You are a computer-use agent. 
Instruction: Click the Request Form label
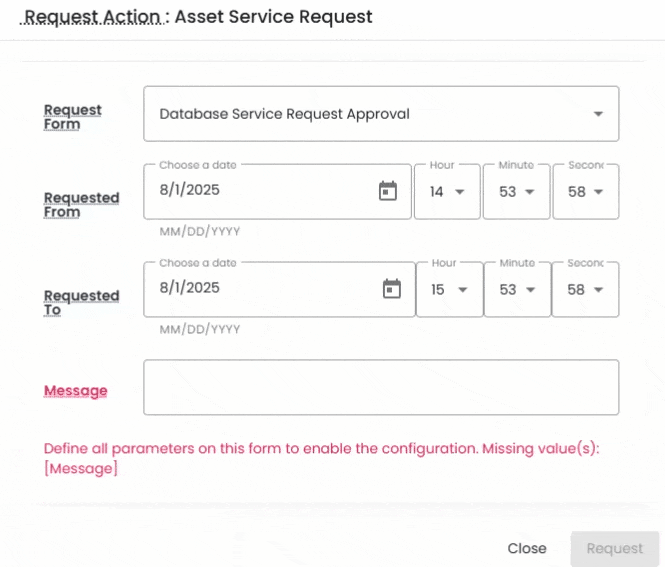point(73,117)
